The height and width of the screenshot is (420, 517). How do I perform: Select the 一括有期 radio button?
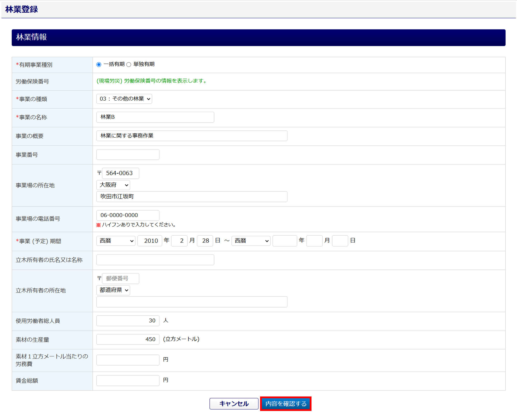click(99, 65)
